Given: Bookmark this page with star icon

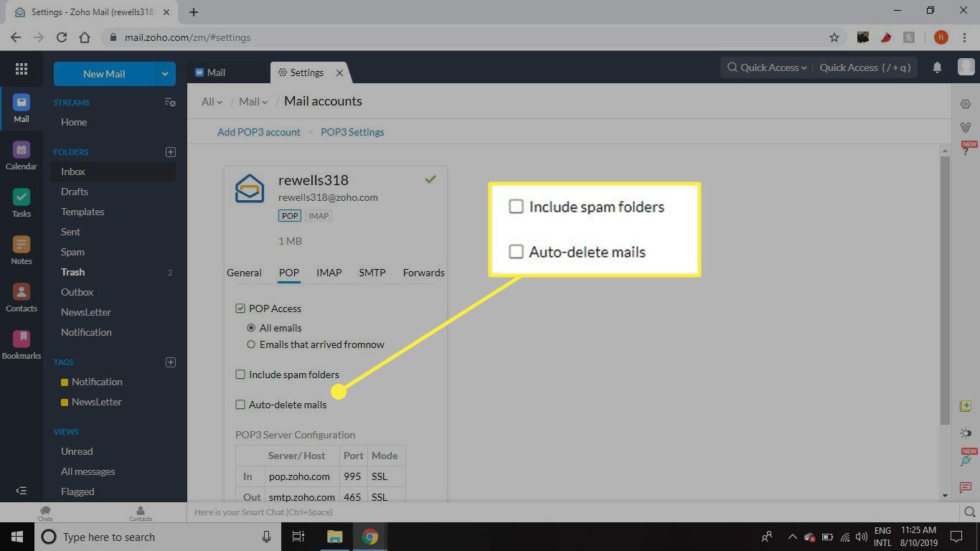Looking at the screenshot, I should pos(834,37).
